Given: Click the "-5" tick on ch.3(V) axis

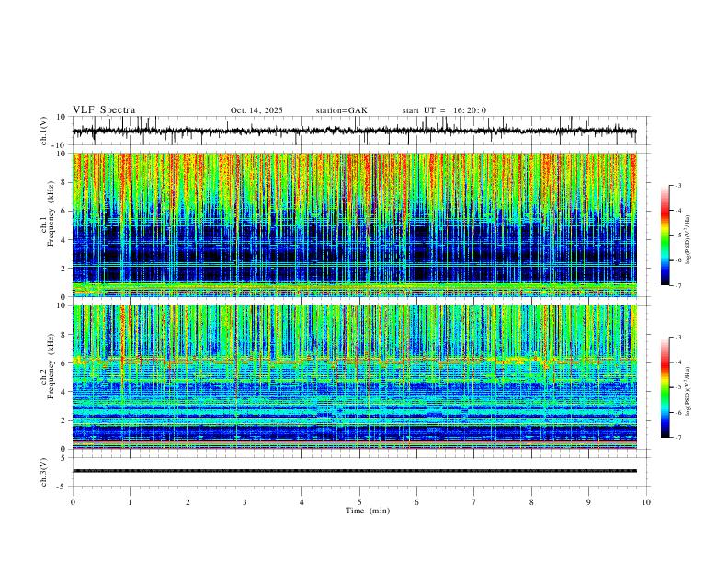Looking at the screenshot, I should click(x=62, y=487).
